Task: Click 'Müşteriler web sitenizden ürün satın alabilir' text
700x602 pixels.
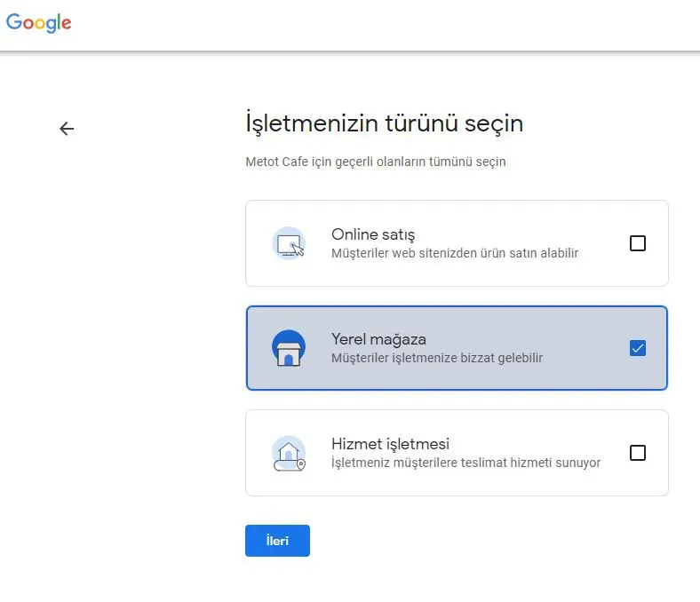Action: [455, 253]
